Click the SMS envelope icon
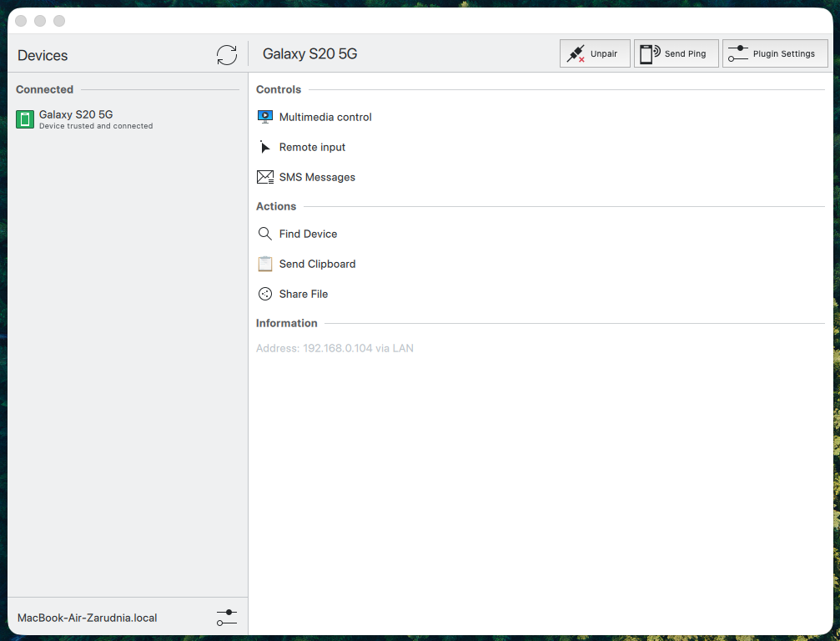840x641 pixels. 265,177
